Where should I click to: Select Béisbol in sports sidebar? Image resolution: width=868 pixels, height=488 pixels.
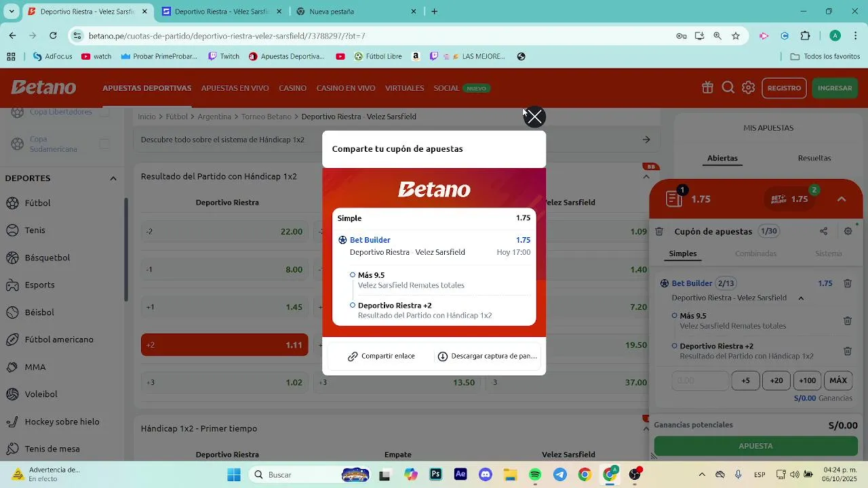click(39, 312)
